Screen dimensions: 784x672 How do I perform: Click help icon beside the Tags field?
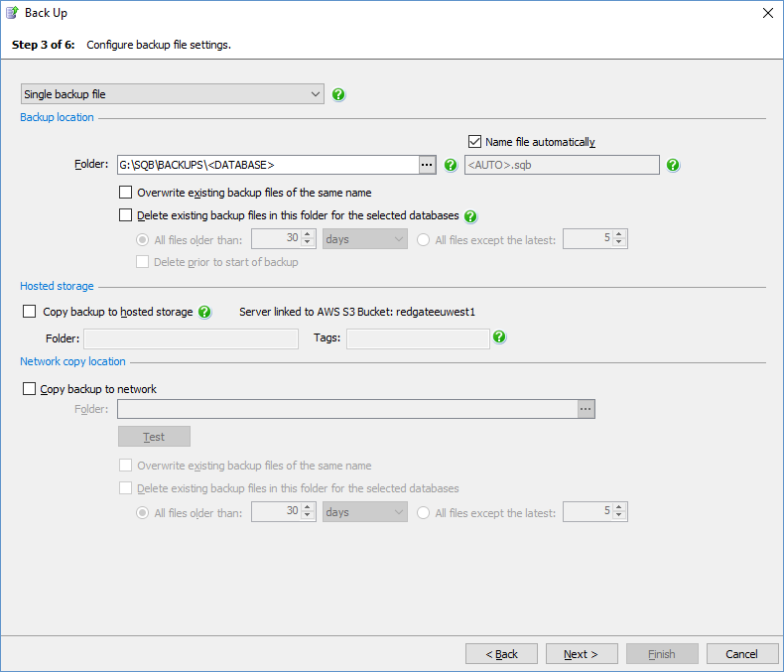(x=500, y=337)
